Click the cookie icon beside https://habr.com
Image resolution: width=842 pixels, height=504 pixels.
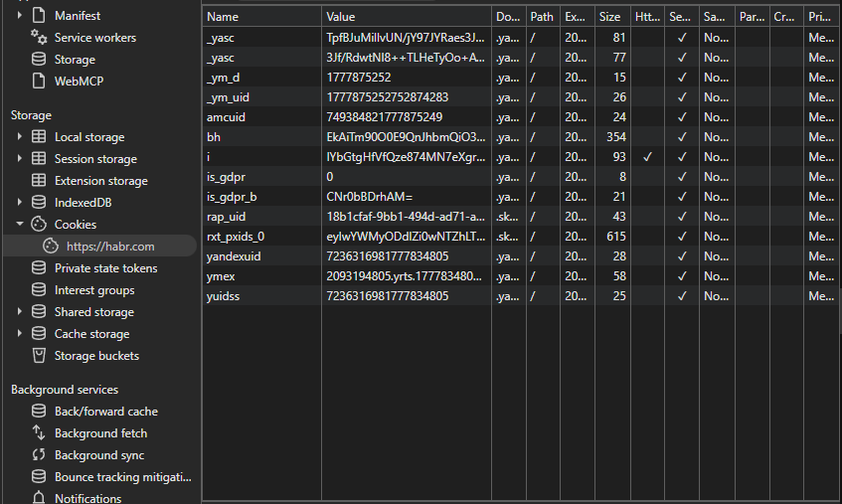pyautogui.click(x=51, y=246)
